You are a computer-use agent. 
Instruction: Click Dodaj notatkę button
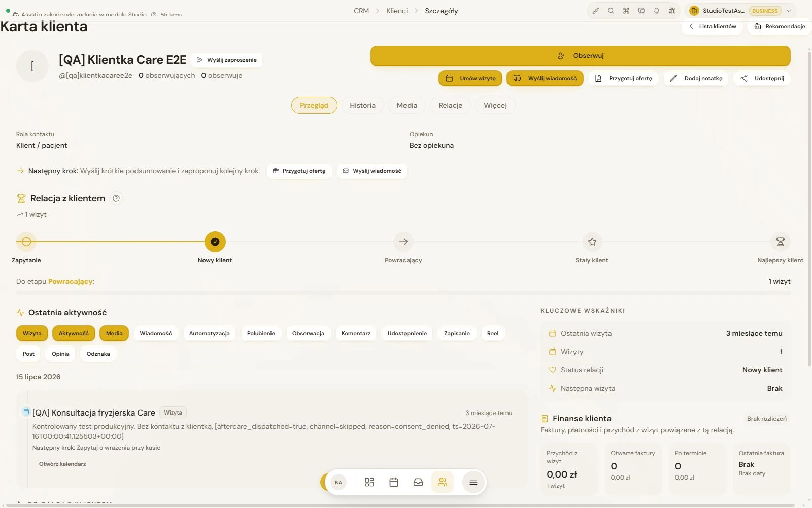tap(696, 78)
